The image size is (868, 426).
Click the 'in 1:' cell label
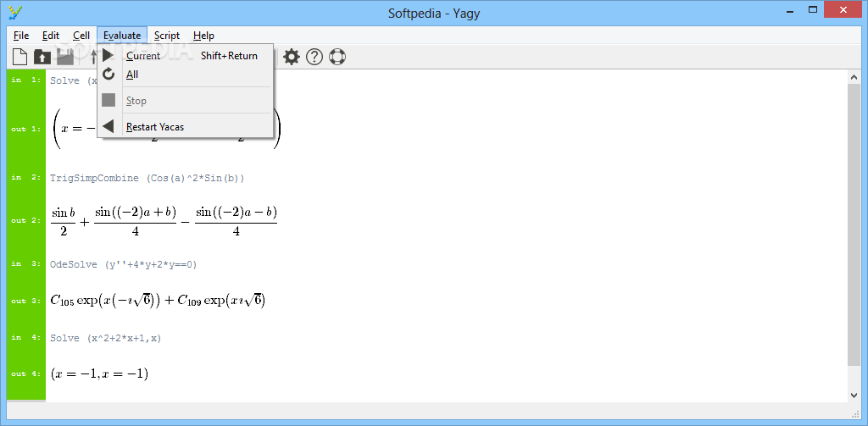tap(26, 80)
